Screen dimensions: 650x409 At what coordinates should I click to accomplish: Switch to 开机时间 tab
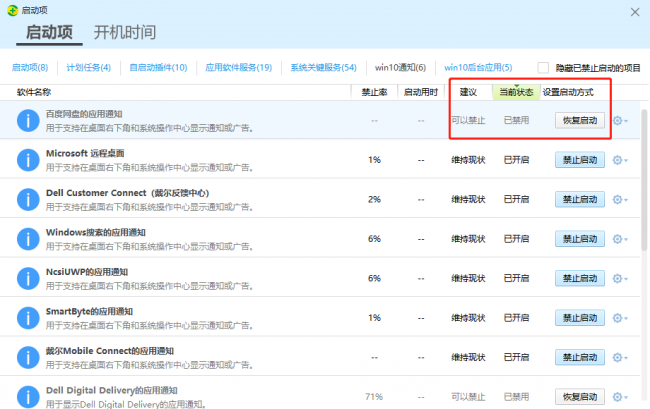tap(125, 32)
